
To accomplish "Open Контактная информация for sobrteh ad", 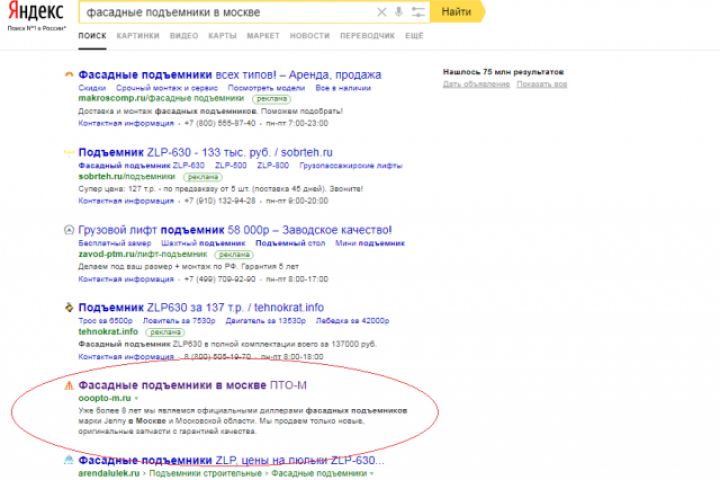I will [x=126, y=201].
